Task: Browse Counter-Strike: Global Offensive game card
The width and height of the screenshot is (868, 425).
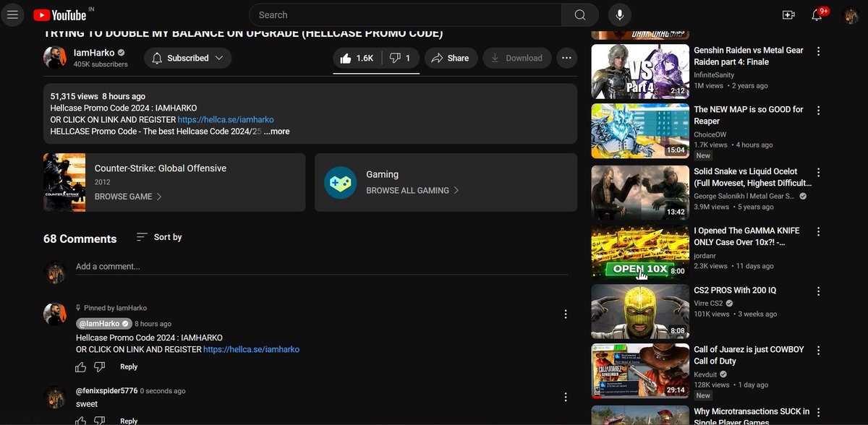Action: click(x=174, y=182)
